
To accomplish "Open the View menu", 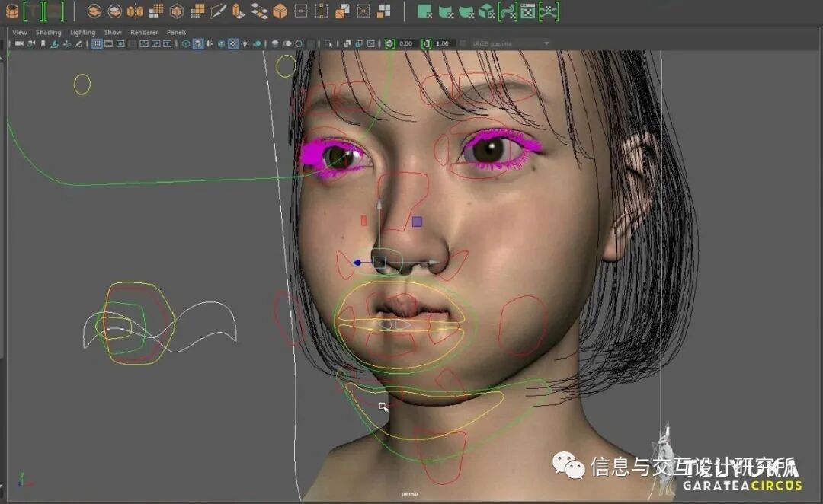I will pos(19,32).
